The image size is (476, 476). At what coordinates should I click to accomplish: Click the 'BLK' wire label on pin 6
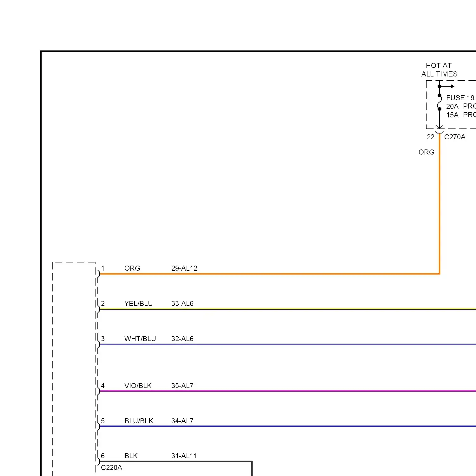[131, 456]
